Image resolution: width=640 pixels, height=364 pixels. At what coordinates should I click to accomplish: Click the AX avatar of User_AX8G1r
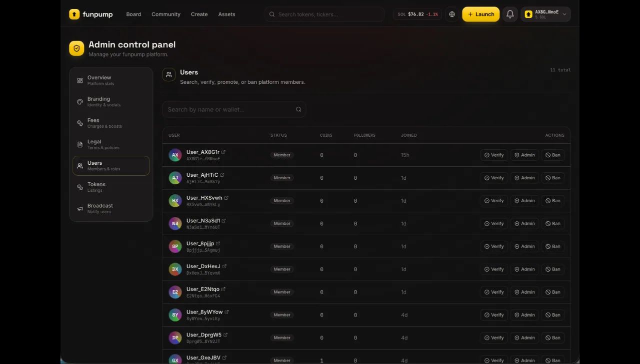tap(175, 155)
